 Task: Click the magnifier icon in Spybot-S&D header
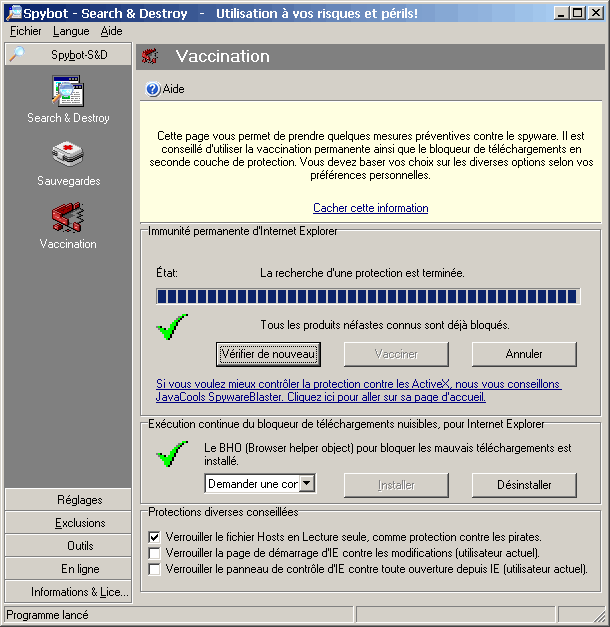[16, 54]
